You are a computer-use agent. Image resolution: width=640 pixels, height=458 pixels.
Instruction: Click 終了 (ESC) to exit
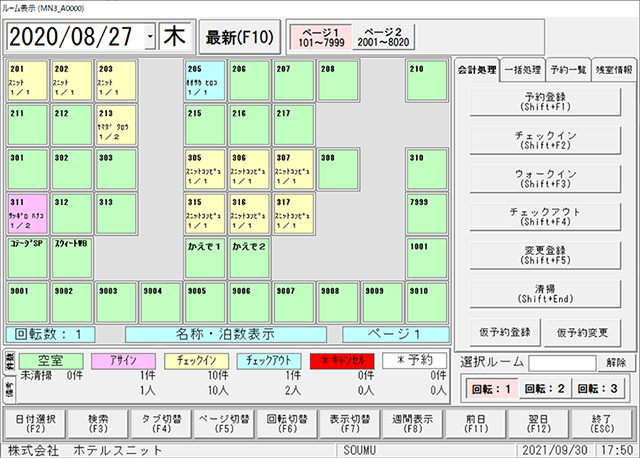click(x=602, y=424)
